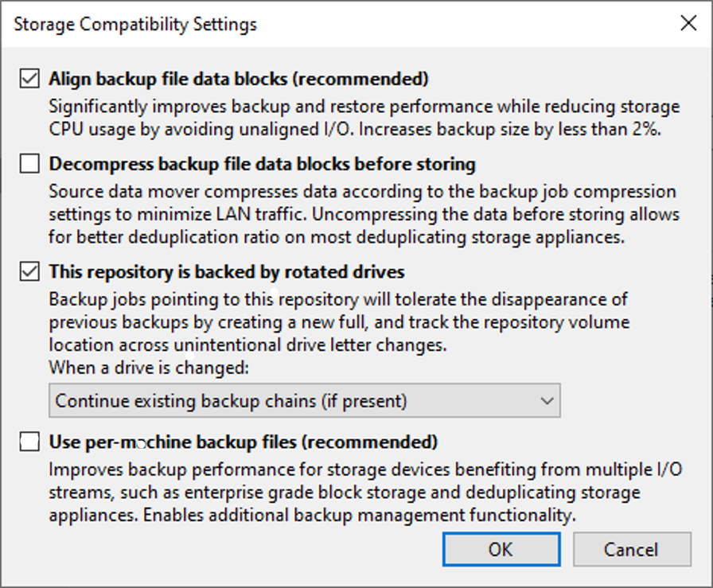This screenshot has height=588, width=713.
Task: Enable Decompress backup file data blocks checkbox
Action: click(x=29, y=165)
